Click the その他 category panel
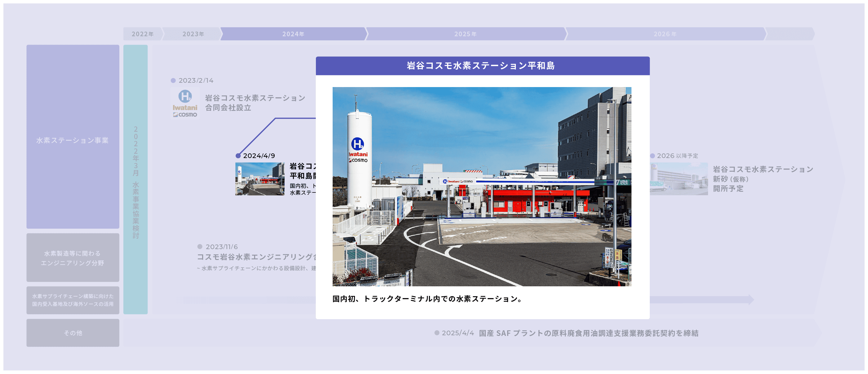Image resolution: width=868 pixels, height=374 pixels. click(x=73, y=333)
